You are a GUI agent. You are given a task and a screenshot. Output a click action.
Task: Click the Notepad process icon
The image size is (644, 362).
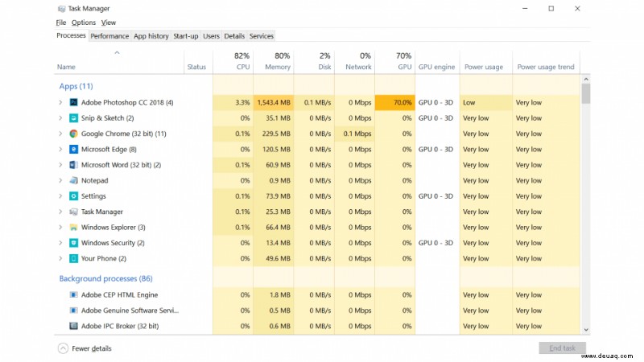pos(73,180)
